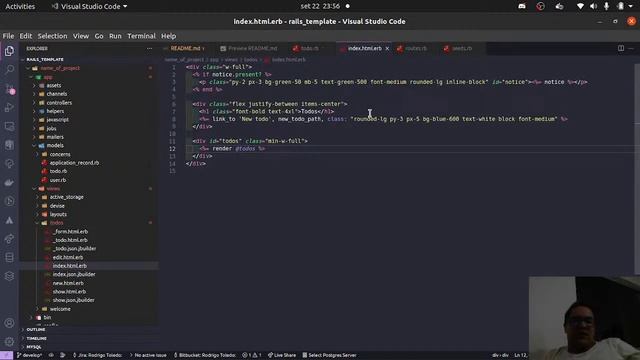This screenshot has height=360, width=640.
Task: Open Explorer more actions ellipsis
Action: tap(149, 48)
